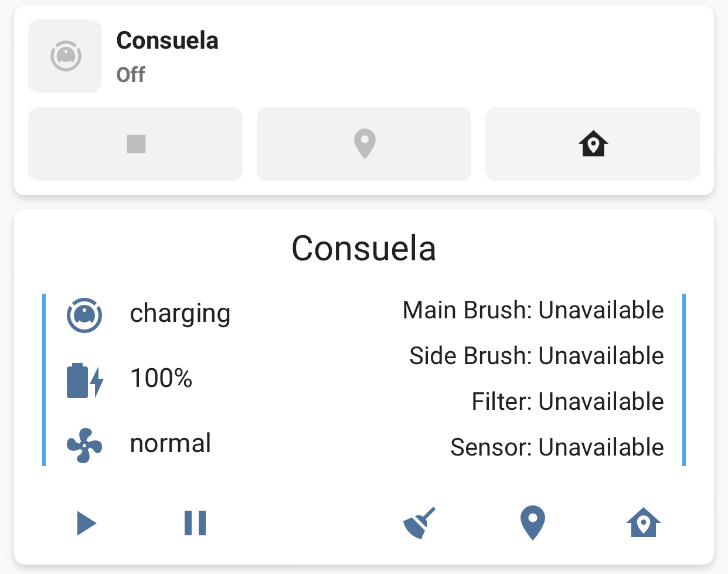Send vacuum home via return-to-base icon
The image size is (728, 574).
click(643, 524)
